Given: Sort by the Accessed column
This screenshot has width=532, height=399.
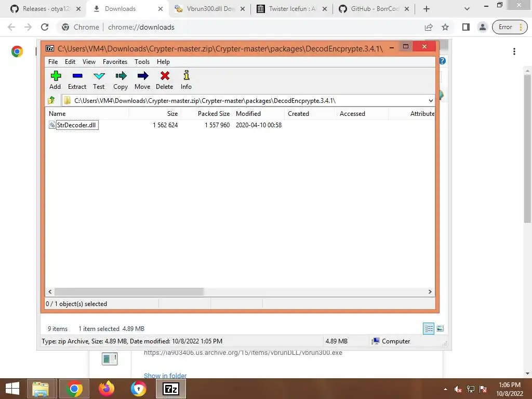Looking at the screenshot, I should pyautogui.click(x=362, y=114).
